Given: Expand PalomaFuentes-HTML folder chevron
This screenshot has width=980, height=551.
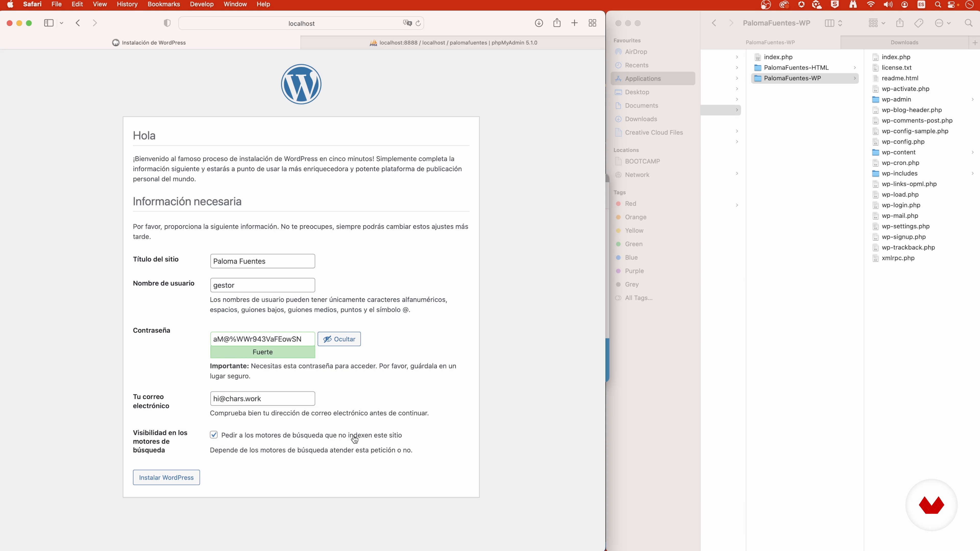Looking at the screenshot, I should (855, 68).
